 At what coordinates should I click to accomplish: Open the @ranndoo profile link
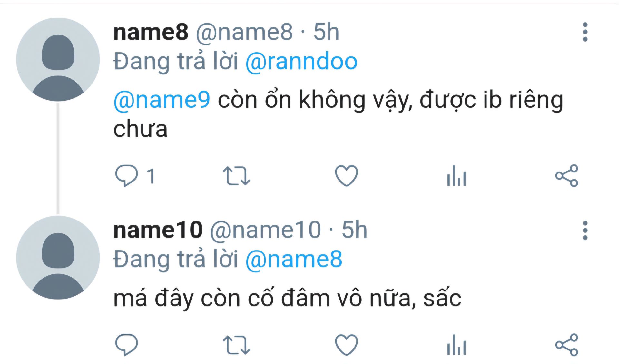click(301, 62)
